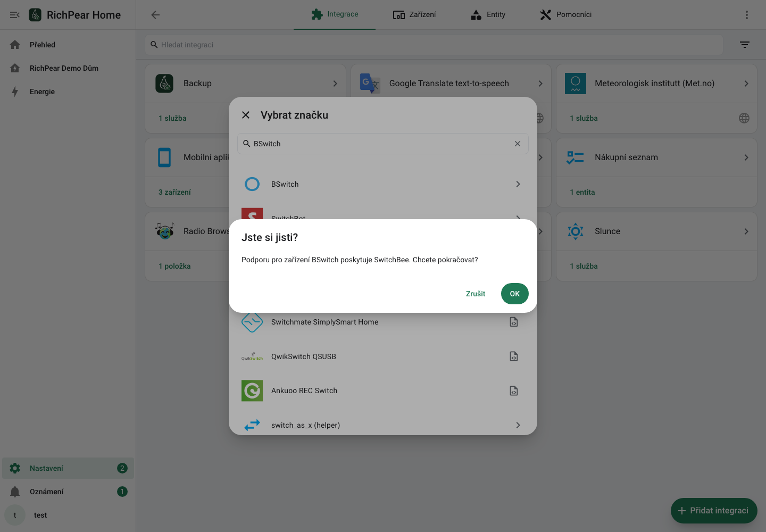Close the Vybrat značku dialog
This screenshot has width=766, height=532.
(x=246, y=115)
